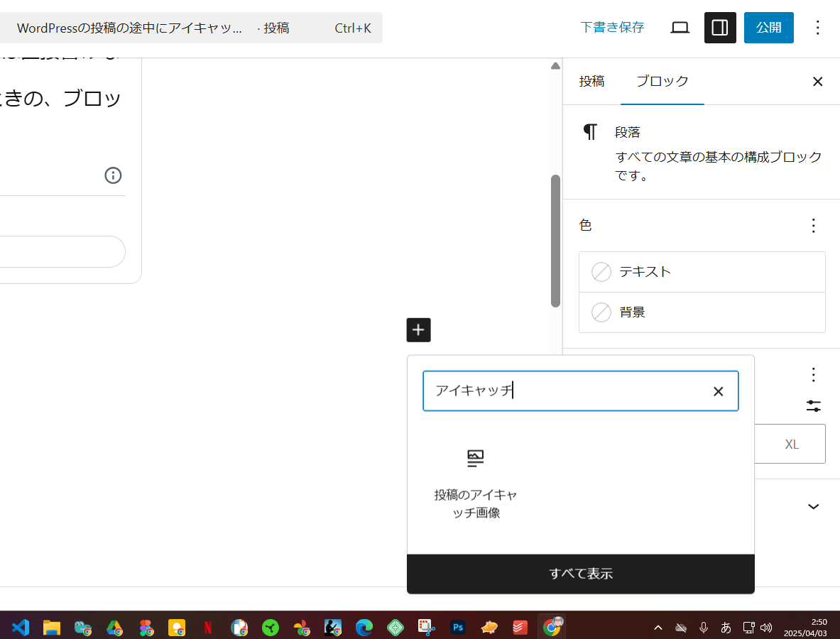This screenshot has height=639, width=840.
Task: Open typography options three-dot menu
Action: [813, 374]
